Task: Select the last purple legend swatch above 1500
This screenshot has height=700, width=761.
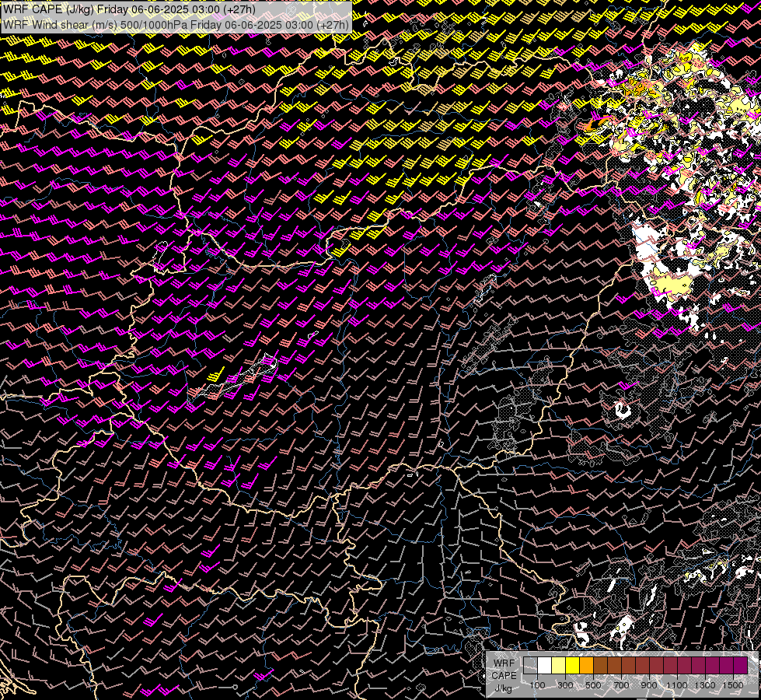Action: (741, 666)
